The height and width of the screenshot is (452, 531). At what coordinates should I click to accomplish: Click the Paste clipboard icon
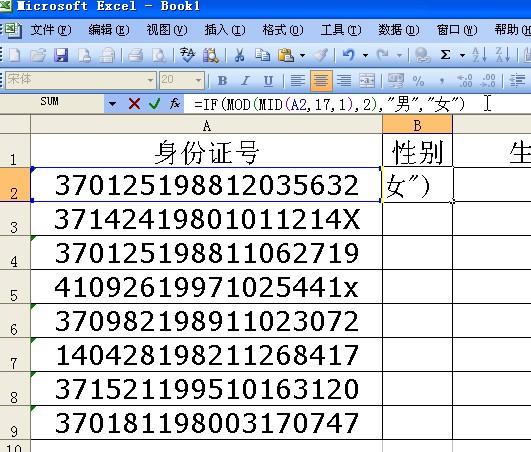[286, 55]
